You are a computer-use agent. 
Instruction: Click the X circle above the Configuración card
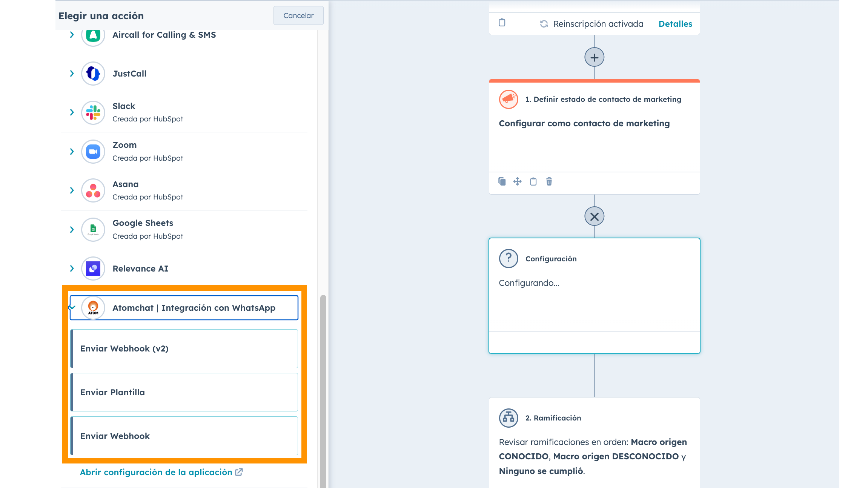pyautogui.click(x=594, y=216)
